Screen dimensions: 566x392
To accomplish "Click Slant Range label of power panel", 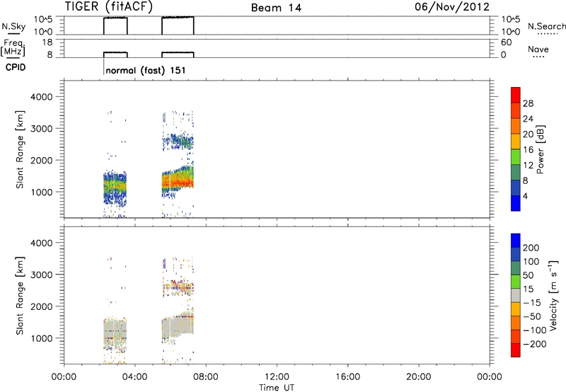I will (20, 149).
